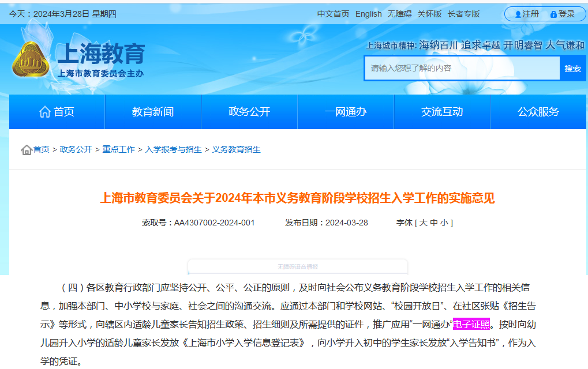This screenshot has height=369, width=588.
Task: Switch to 长者专版 elderly version
Action: (x=463, y=14)
